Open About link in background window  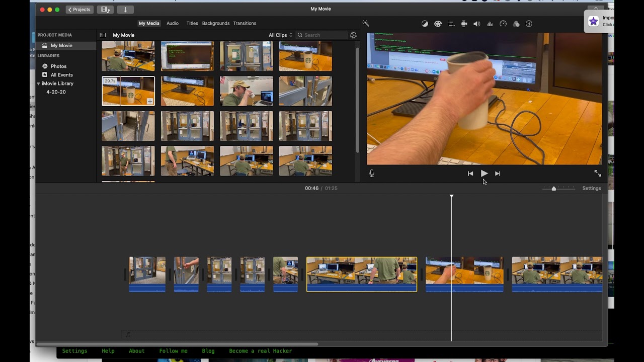click(x=136, y=351)
